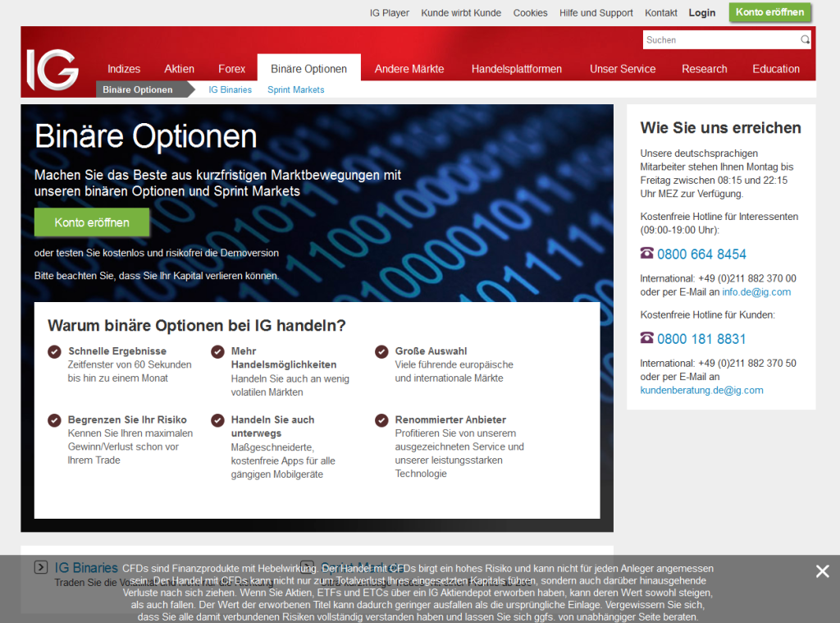This screenshot has height=623, width=840.
Task: Close the CFD risk warning banner
Action: pyautogui.click(x=822, y=571)
